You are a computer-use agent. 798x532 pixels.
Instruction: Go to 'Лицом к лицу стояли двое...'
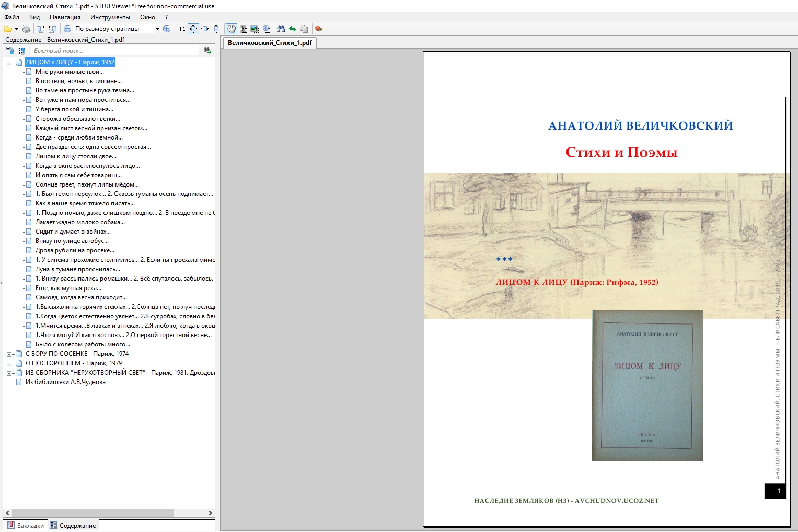point(76,156)
